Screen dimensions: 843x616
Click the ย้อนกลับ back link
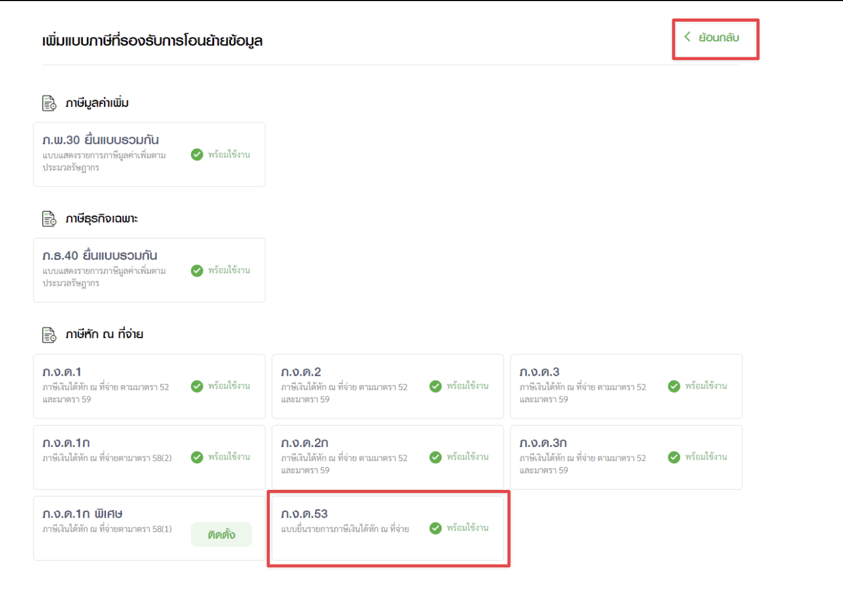click(718, 37)
